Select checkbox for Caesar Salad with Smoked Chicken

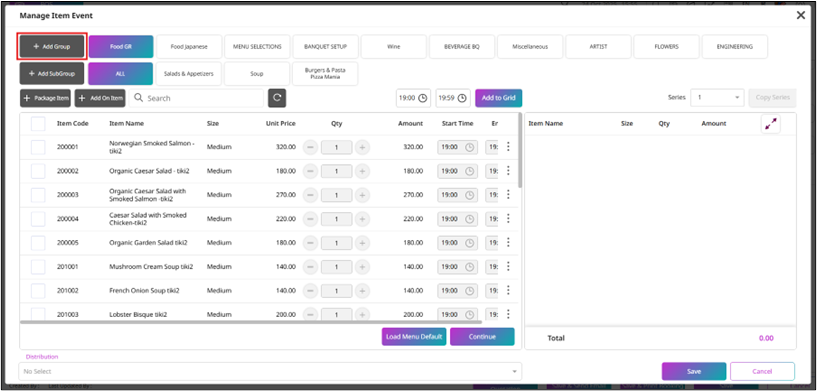coord(38,219)
